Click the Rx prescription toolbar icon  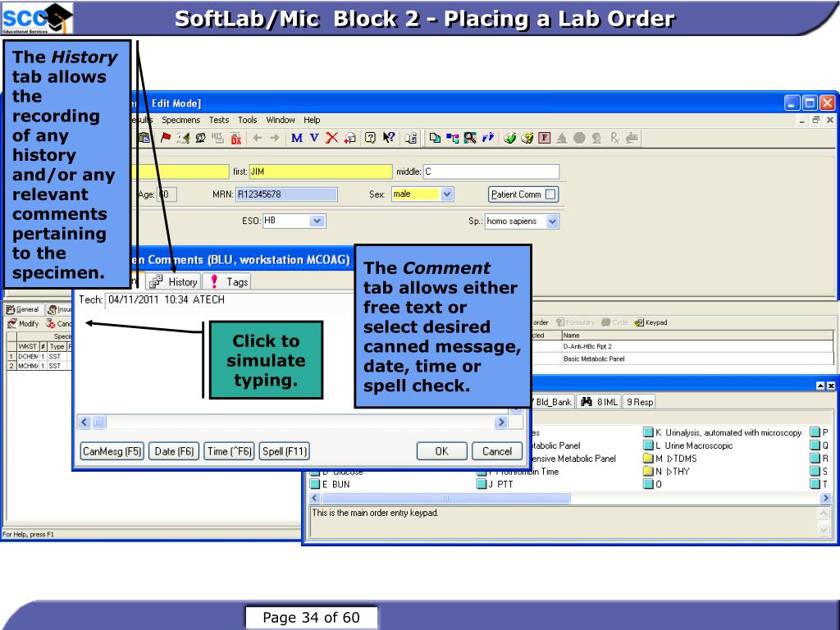(x=614, y=138)
